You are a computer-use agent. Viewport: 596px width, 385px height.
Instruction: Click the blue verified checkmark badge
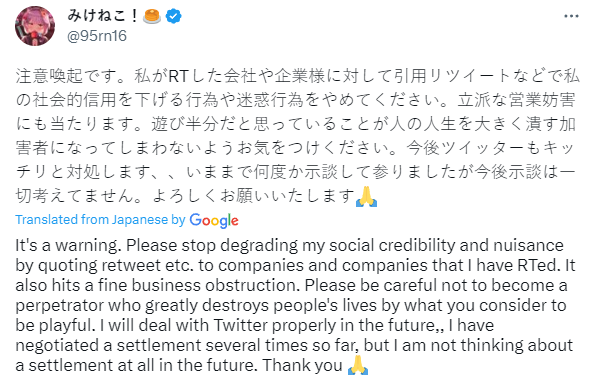(174, 16)
